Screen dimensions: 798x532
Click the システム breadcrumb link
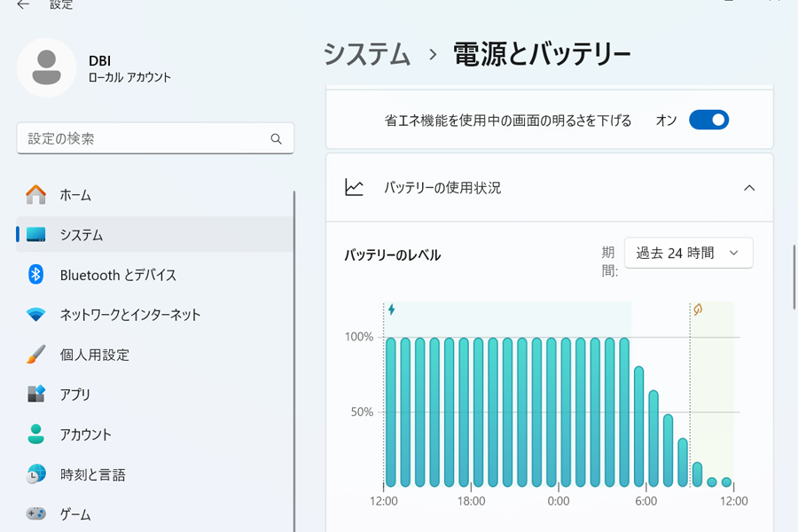point(367,54)
